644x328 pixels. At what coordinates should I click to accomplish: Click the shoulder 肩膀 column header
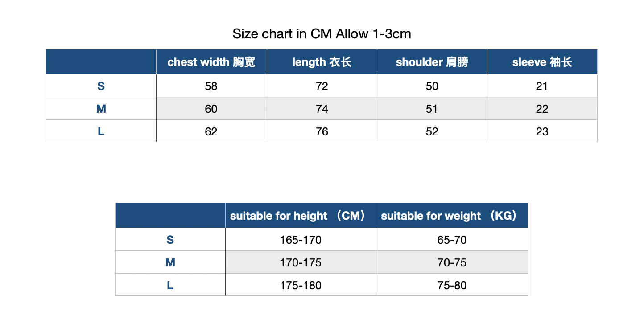[x=432, y=62]
